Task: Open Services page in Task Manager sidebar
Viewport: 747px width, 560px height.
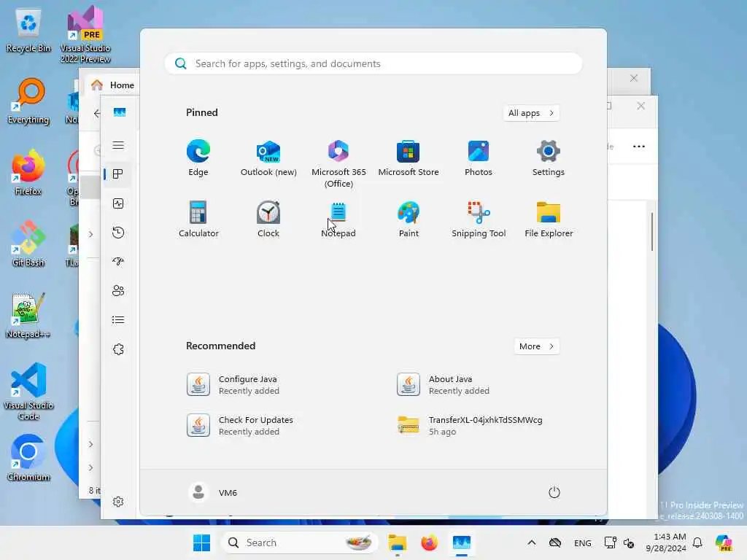Action: (x=118, y=349)
